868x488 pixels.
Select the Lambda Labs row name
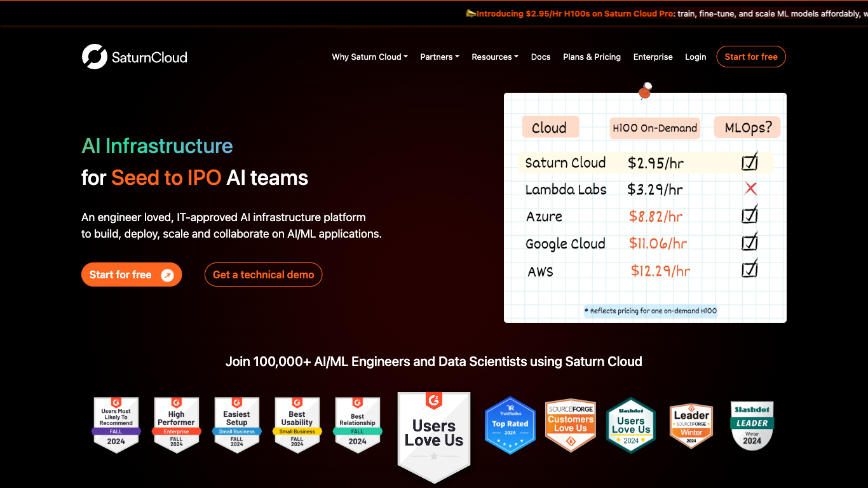(566, 189)
